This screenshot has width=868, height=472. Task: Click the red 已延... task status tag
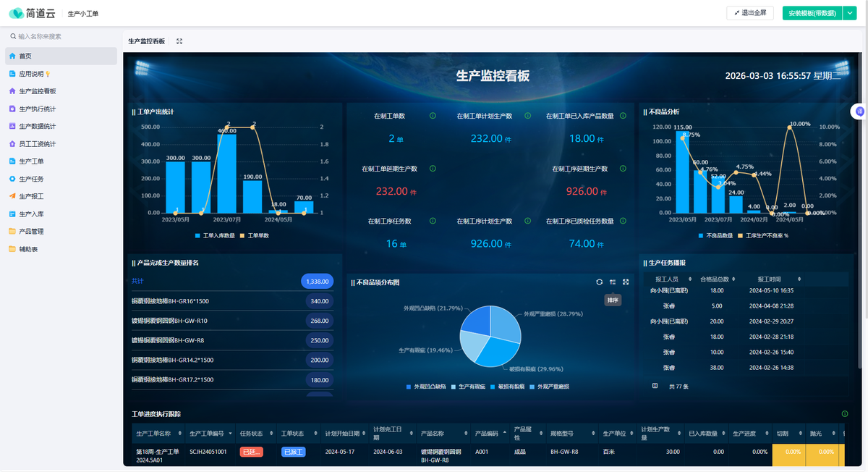tap(251, 452)
